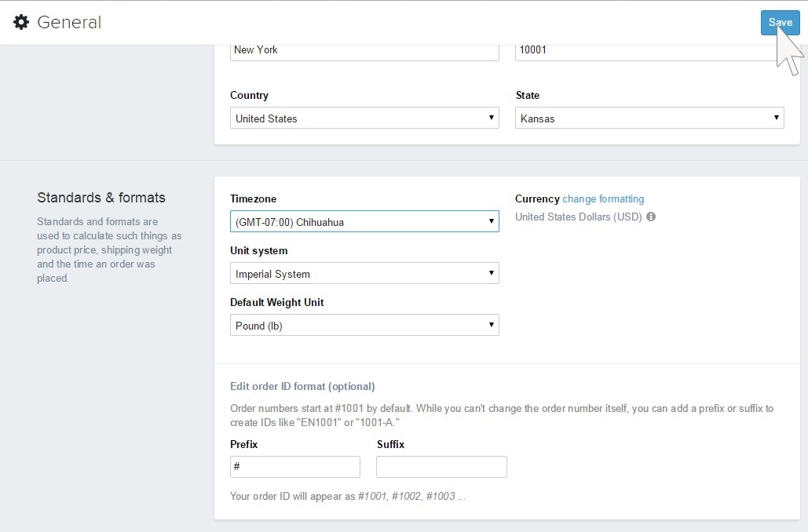This screenshot has height=532, width=808.
Task: Click the Prefix label
Action: pyautogui.click(x=243, y=444)
